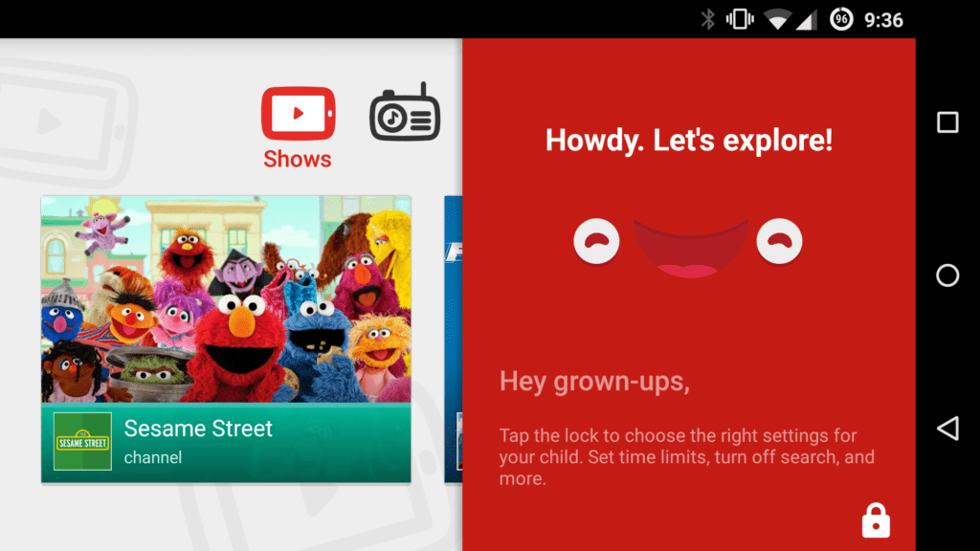Tap the smiling mouth graphic
This screenshot has width=980, height=551.
[x=690, y=248]
